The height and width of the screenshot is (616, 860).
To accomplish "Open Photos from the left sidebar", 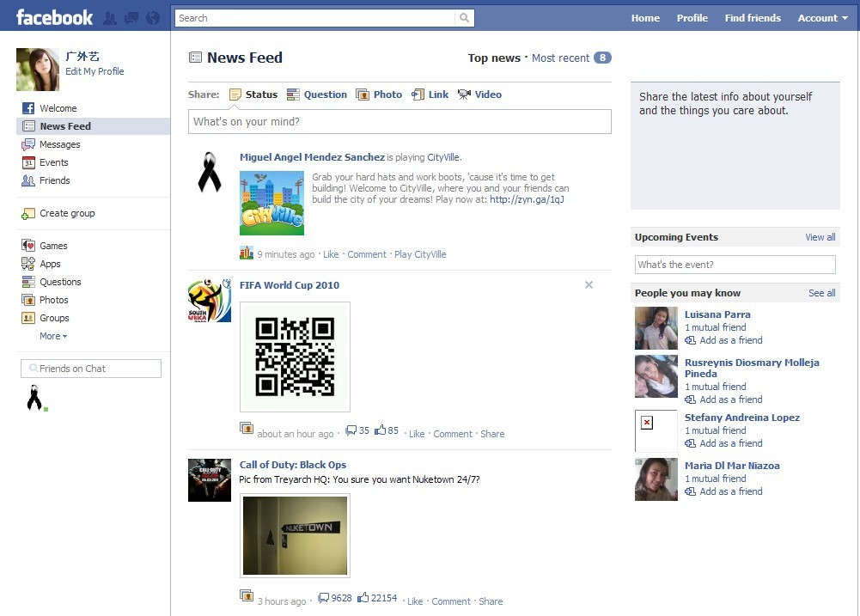I will [x=53, y=299].
